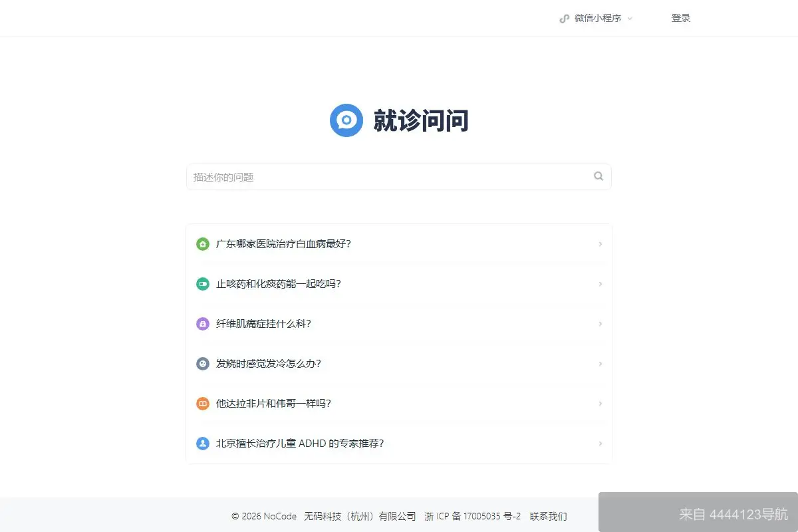Select question 他达拉非片和伟哥一样吗?
The height and width of the screenshot is (532, 798).
[399, 404]
